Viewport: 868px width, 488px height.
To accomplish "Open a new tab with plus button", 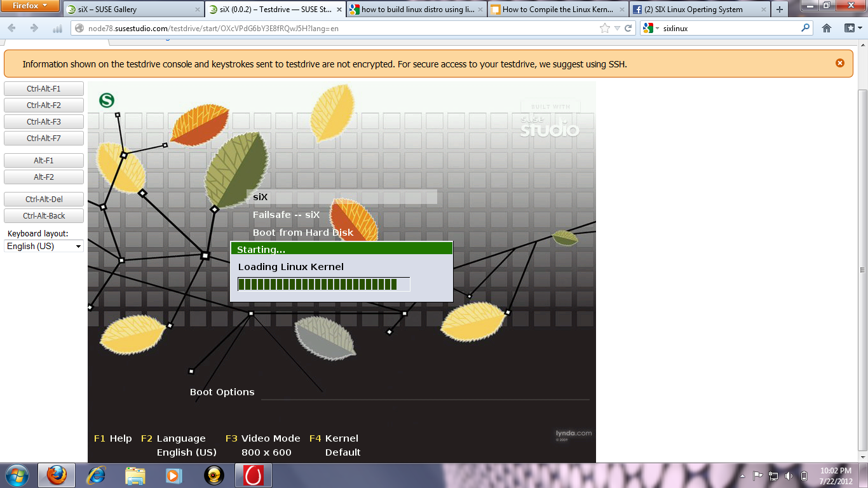I will [780, 10].
